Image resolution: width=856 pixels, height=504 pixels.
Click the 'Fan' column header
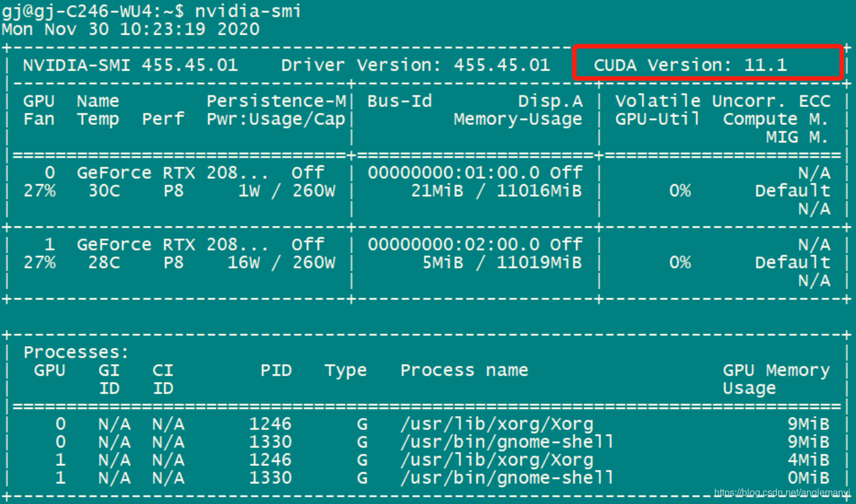point(39,118)
